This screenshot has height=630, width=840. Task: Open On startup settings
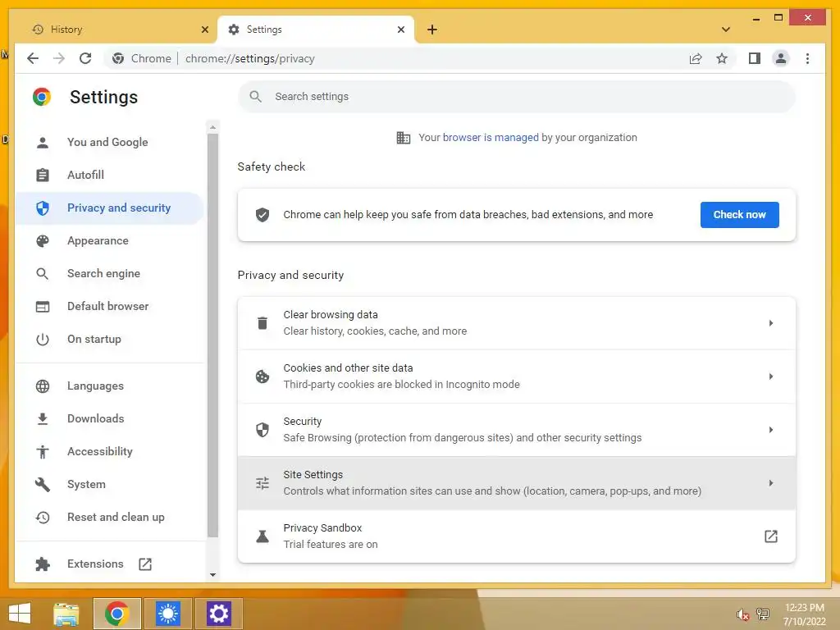pyautogui.click(x=109, y=339)
